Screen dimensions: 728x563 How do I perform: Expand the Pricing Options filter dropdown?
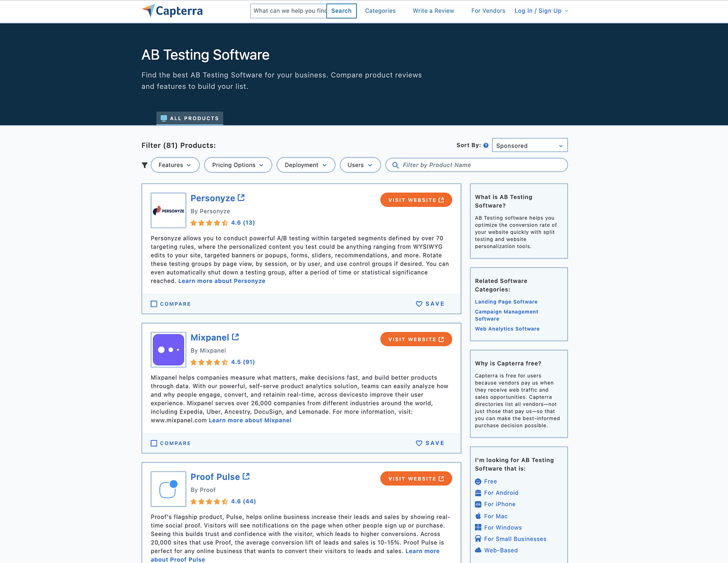238,165
